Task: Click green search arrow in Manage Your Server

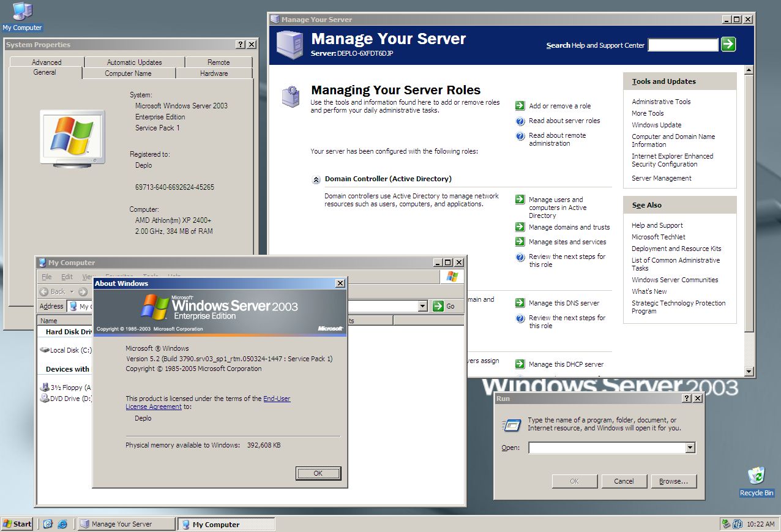Action: tap(728, 44)
